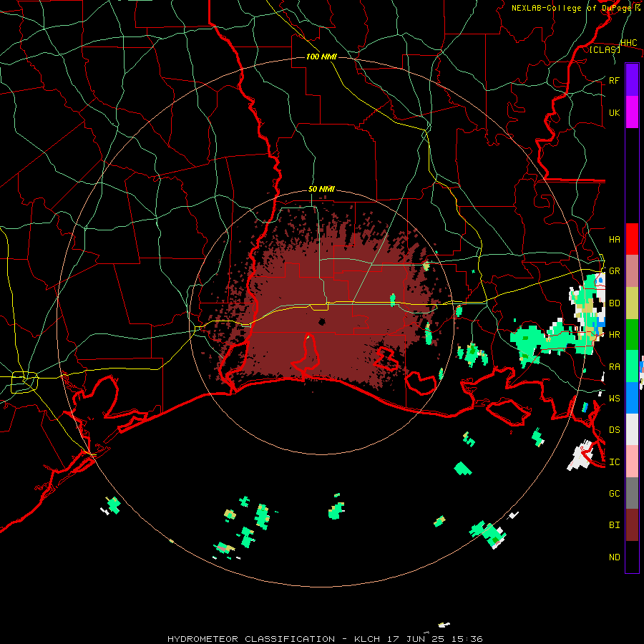
Task: Click the GR legend label
Action: click(614, 271)
